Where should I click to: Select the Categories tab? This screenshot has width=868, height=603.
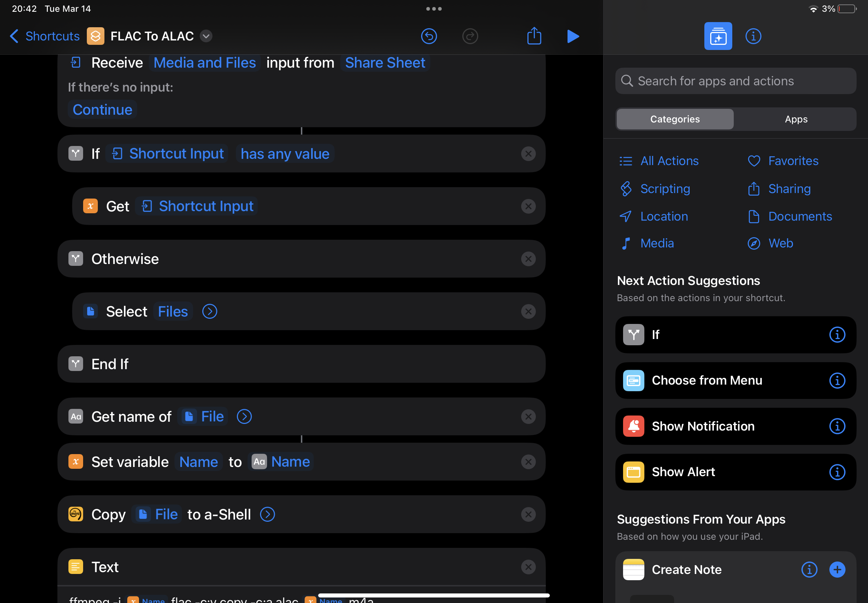click(x=675, y=119)
